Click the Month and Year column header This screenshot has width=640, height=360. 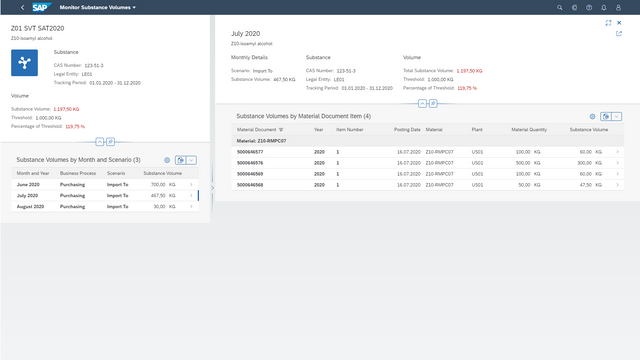pos(33,173)
